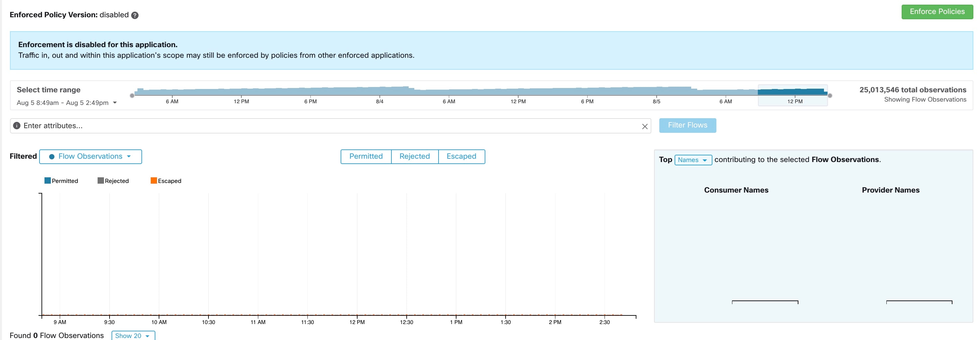The image size is (980, 340).
Task: Click the gray Rejected legend swatch
Action: point(101,181)
